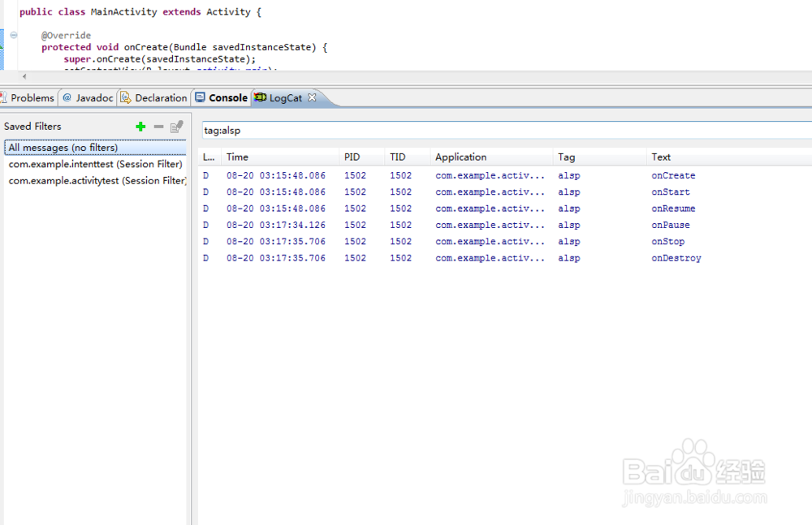The width and height of the screenshot is (812, 525).
Task: Click the TID column header
Action: tap(408, 157)
